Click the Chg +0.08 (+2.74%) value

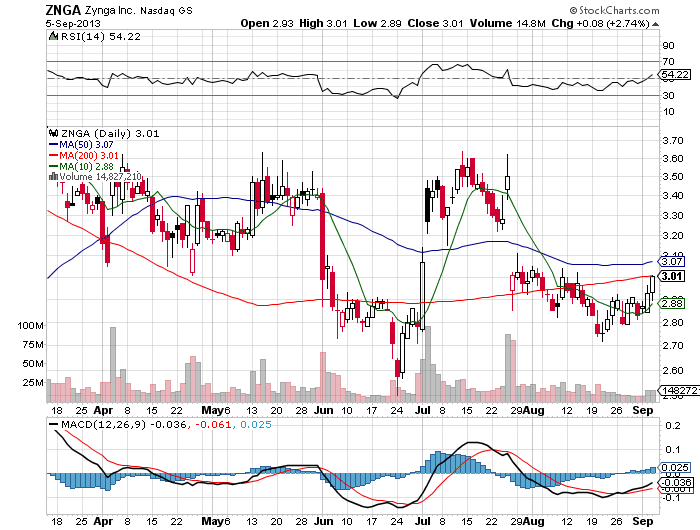(x=600, y=23)
